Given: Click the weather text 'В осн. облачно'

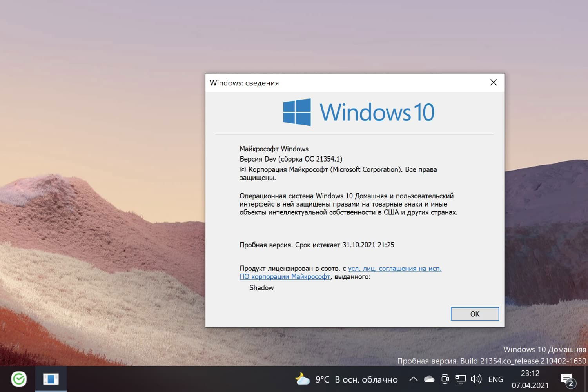Looking at the screenshot, I should coord(366,379).
